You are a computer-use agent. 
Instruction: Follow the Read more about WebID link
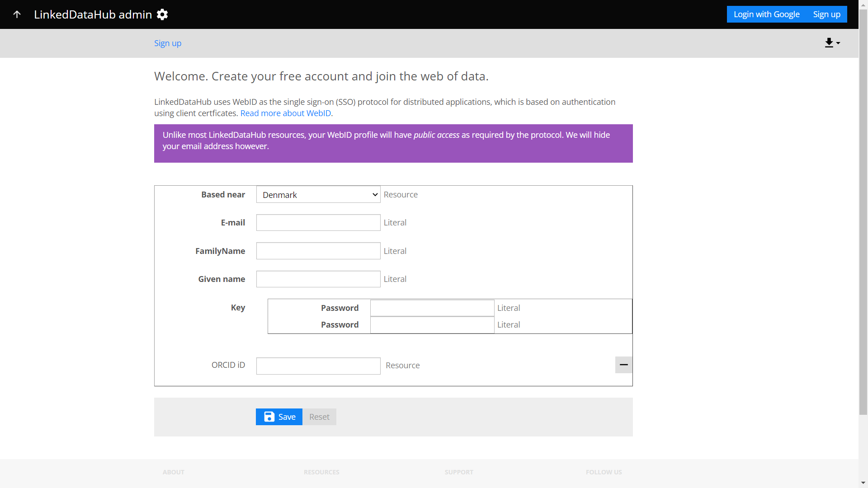pyautogui.click(x=285, y=113)
